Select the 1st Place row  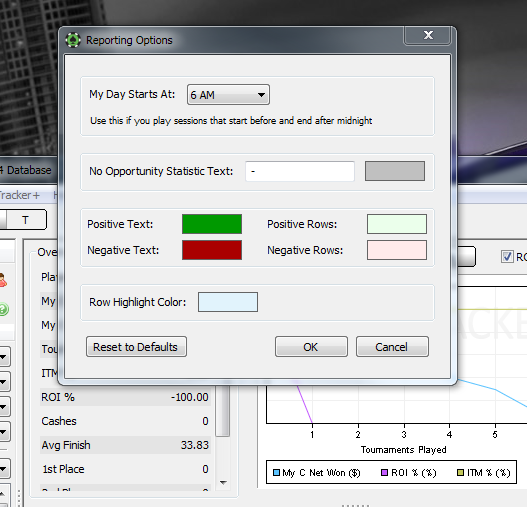(125, 469)
